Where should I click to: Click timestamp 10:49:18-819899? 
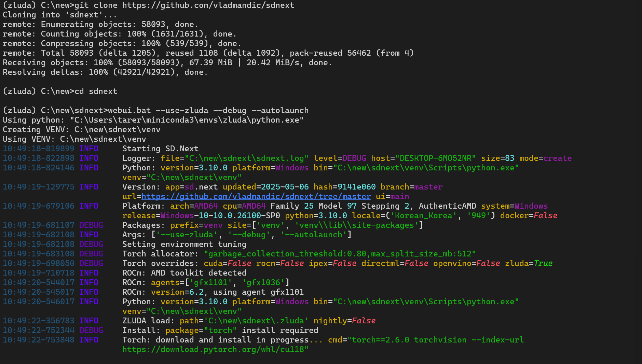(39, 149)
